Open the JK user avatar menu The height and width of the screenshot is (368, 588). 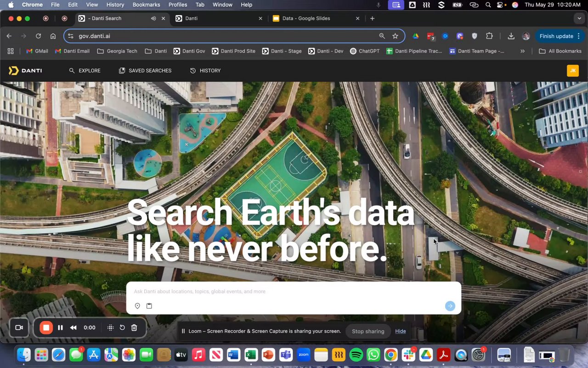573,70
